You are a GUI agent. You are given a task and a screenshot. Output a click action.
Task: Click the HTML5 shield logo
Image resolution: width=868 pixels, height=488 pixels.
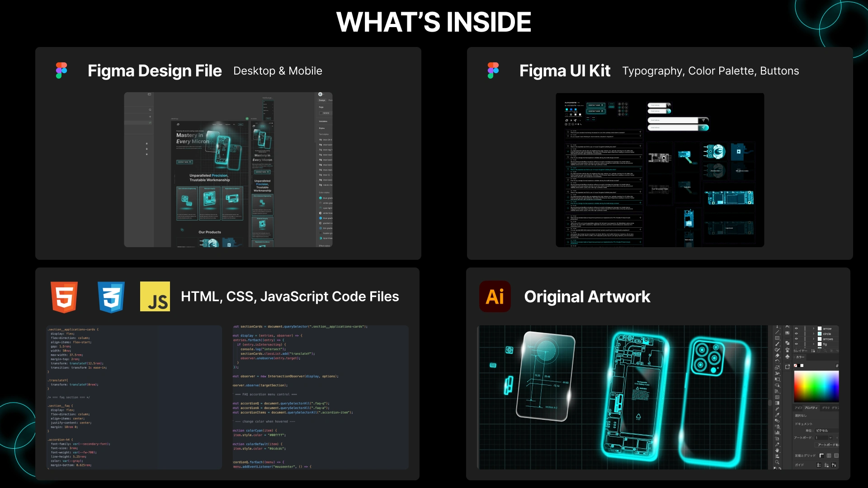(64, 297)
